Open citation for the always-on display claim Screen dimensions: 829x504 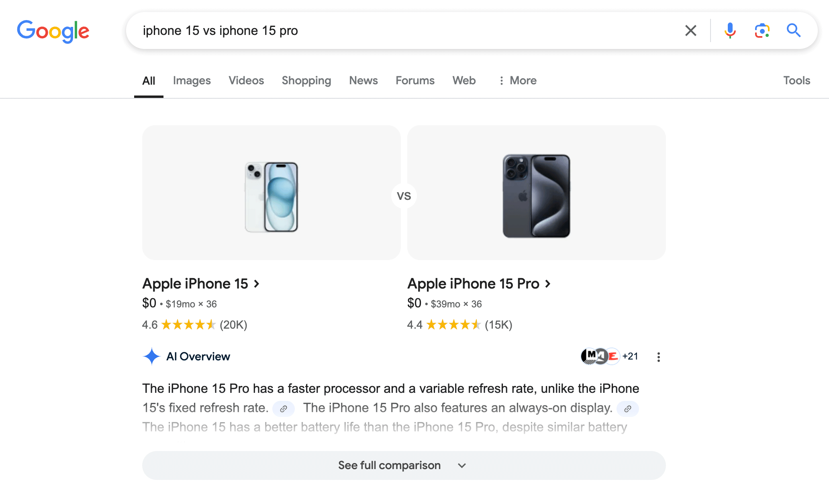(x=627, y=409)
